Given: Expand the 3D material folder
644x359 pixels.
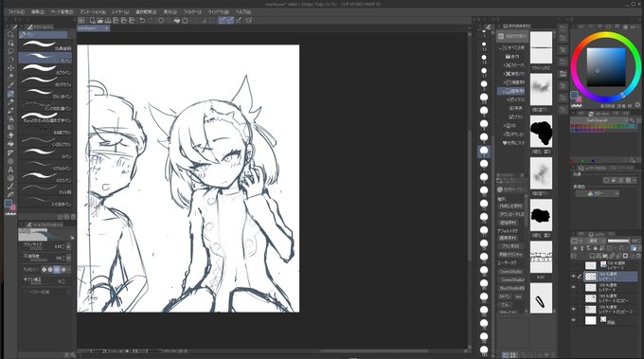Looking at the screenshot, I should [x=505, y=126].
